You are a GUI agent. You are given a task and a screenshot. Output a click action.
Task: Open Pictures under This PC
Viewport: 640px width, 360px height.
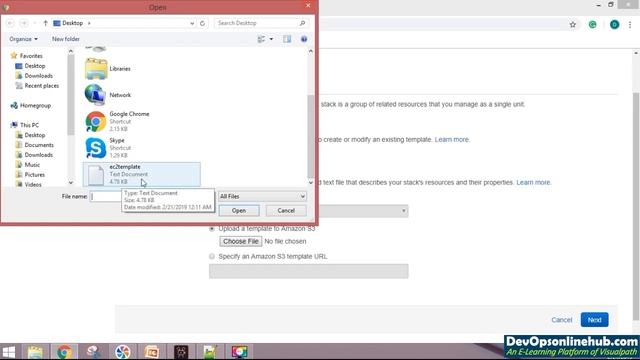(x=34, y=175)
